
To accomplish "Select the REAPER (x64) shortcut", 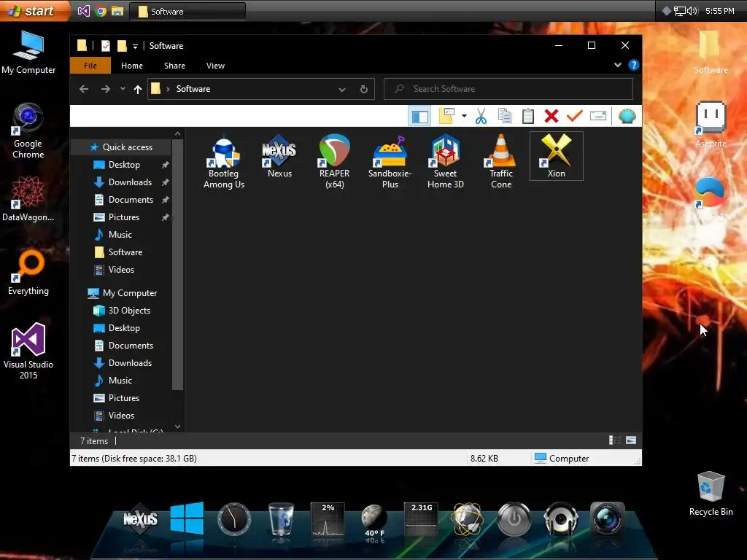I will (x=334, y=162).
